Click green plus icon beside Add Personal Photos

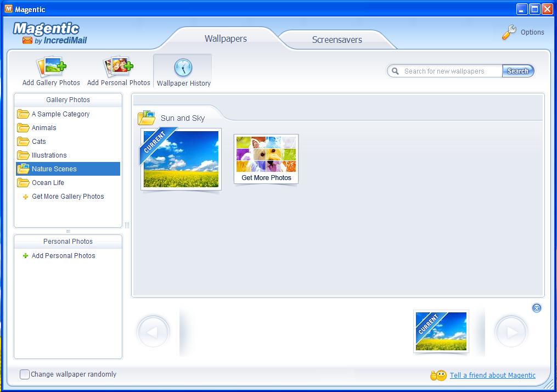25,255
